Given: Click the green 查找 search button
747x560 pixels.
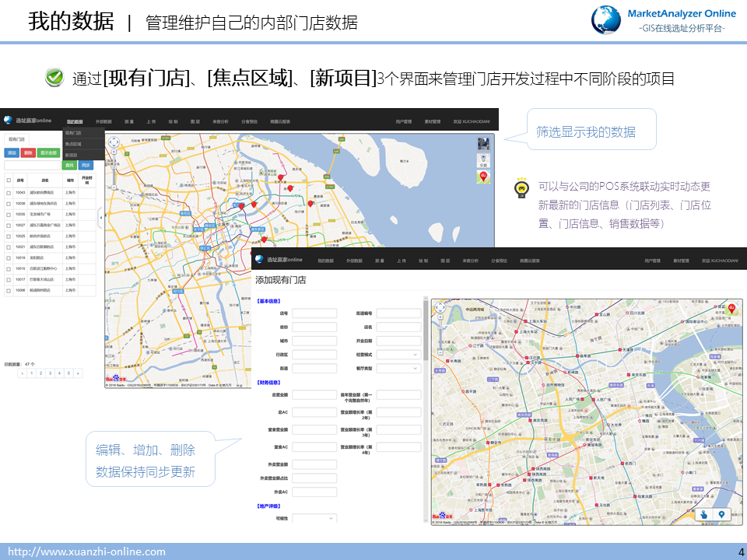Looking at the screenshot, I should tap(69, 165).
